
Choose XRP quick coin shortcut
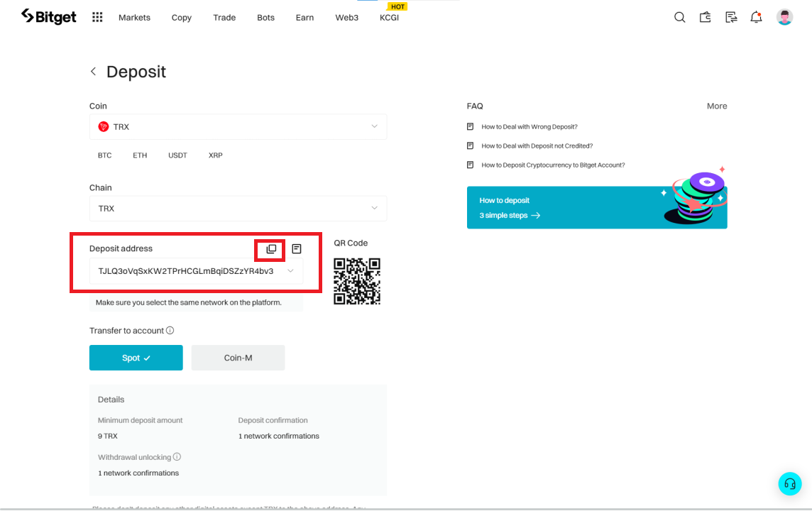(x=216, y=155)
